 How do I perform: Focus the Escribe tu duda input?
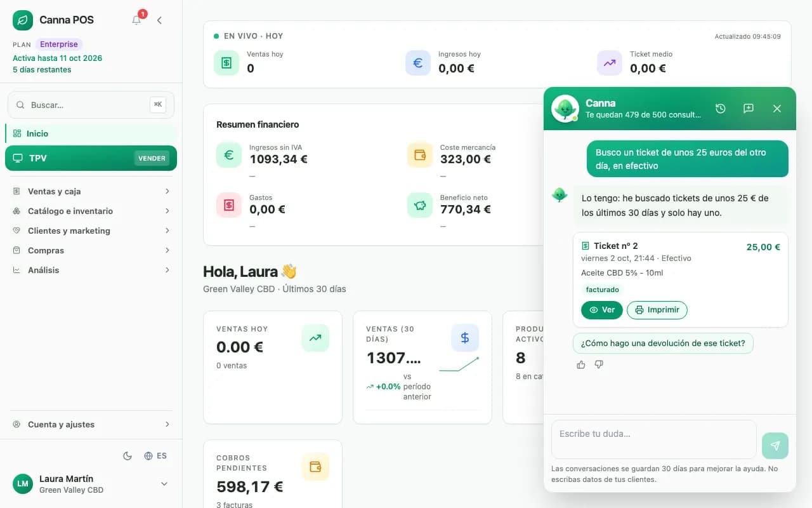654,439
